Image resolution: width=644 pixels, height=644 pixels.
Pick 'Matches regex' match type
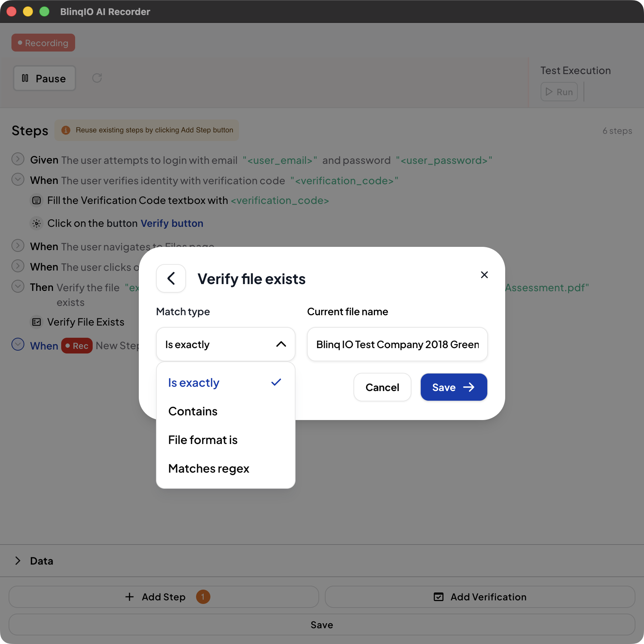(209, 469)
